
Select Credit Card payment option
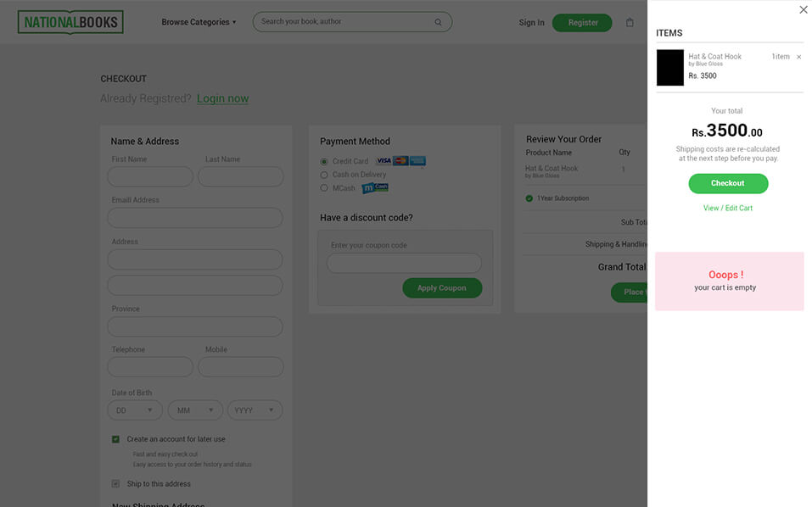click(324, 161)
